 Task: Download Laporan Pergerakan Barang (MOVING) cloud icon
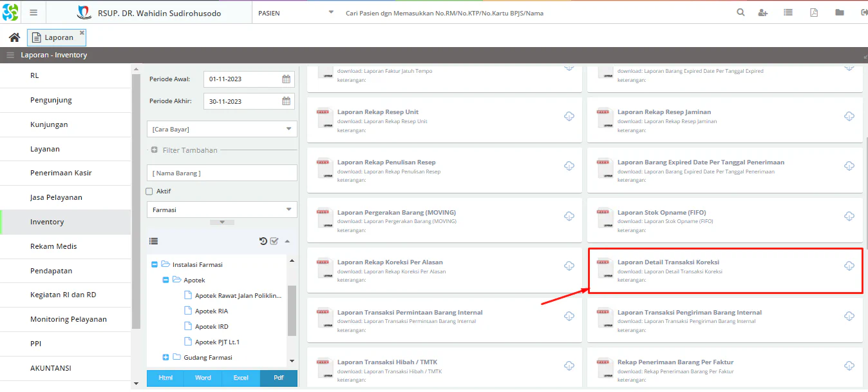pyautogui.click(x=569, y=216)
